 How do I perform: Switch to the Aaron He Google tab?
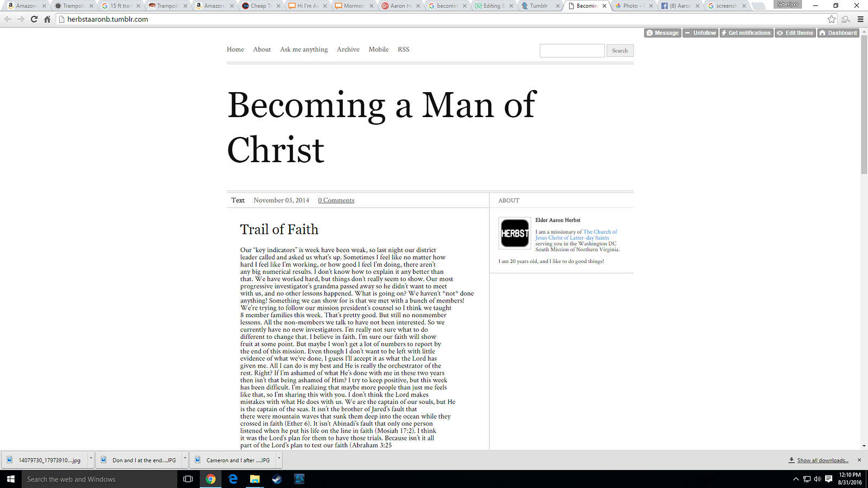pyautogui.click(x=401, y=6)
